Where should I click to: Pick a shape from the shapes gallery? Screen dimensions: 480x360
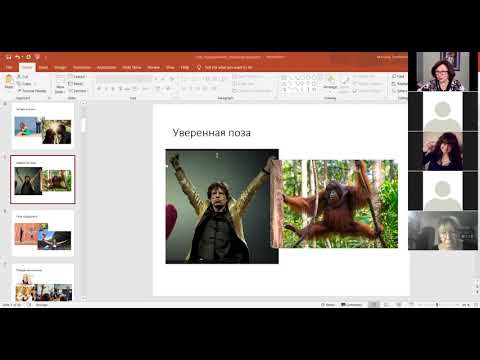coord(300,83)
